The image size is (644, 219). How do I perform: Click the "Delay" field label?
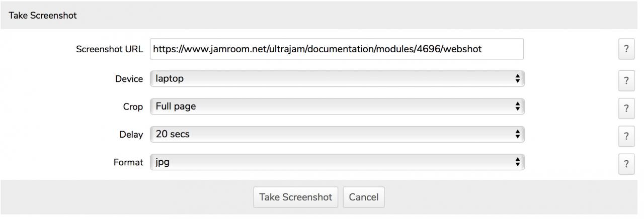coord(131,135)
